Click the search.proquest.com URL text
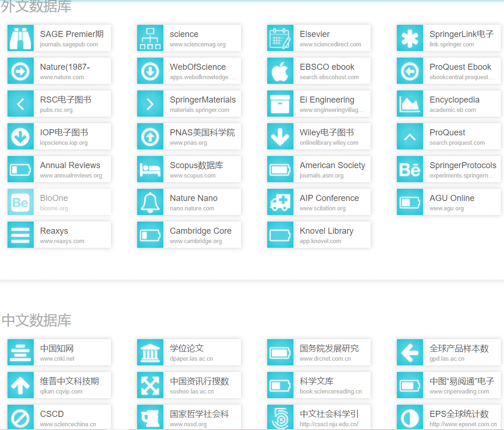The width and height of the screenshot is (504, 430). pyautogui.click(x=457, y=143)
